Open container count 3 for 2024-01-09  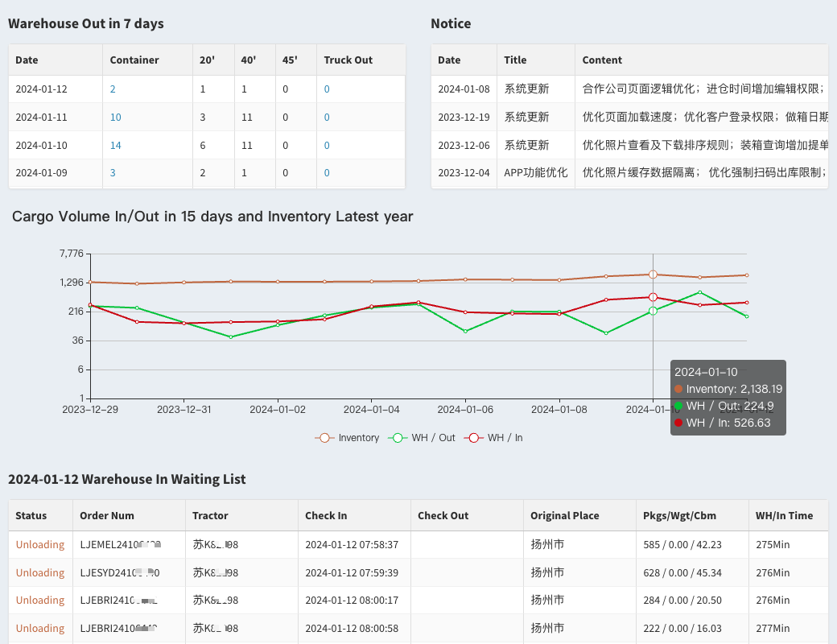tap(113, 172)
